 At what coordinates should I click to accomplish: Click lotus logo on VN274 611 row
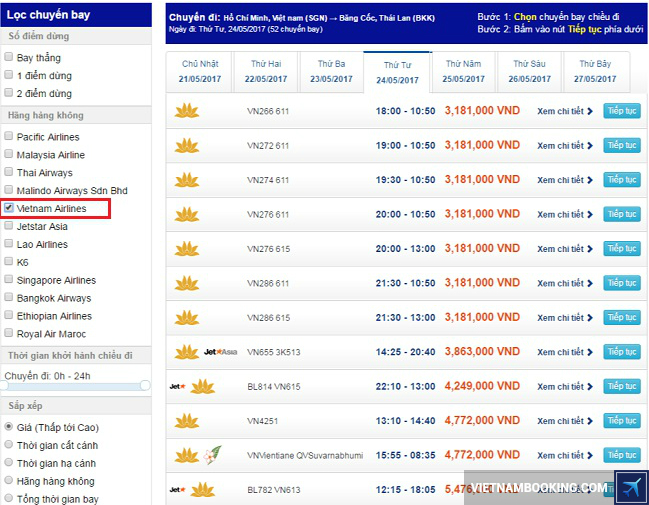click(x=187, y=180)
